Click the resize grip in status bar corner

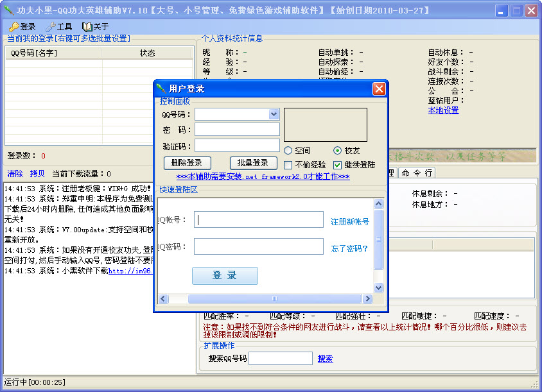click(x=534, y=384)
